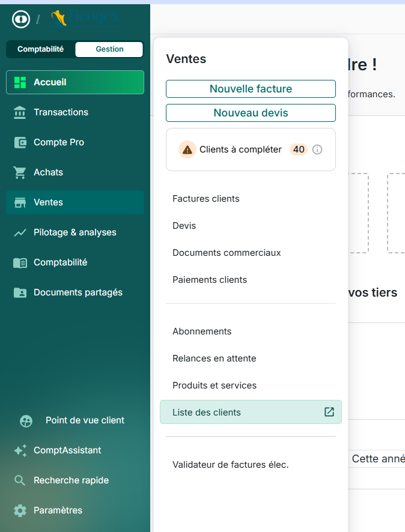Viewport: 405px width, 532px height.
Task: Switch to the Gestion mode tab
Action: pos(109,49)
